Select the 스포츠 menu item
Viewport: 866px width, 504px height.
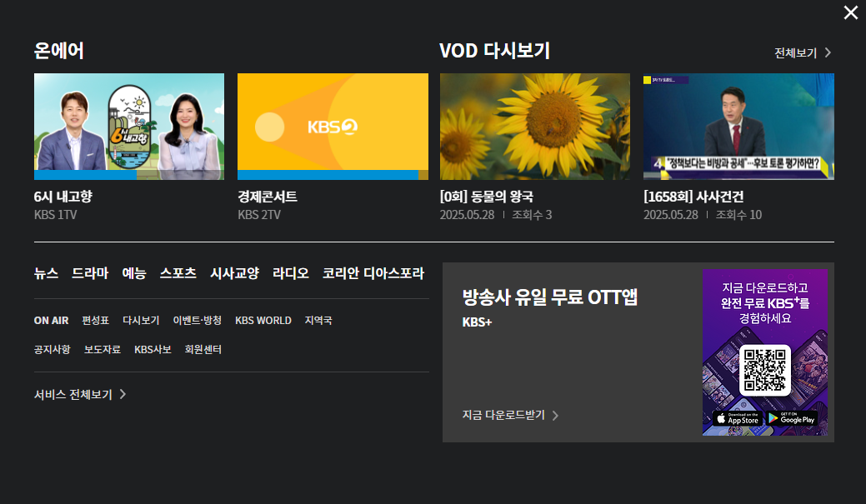pyautogui.click(x=178, y=273)
